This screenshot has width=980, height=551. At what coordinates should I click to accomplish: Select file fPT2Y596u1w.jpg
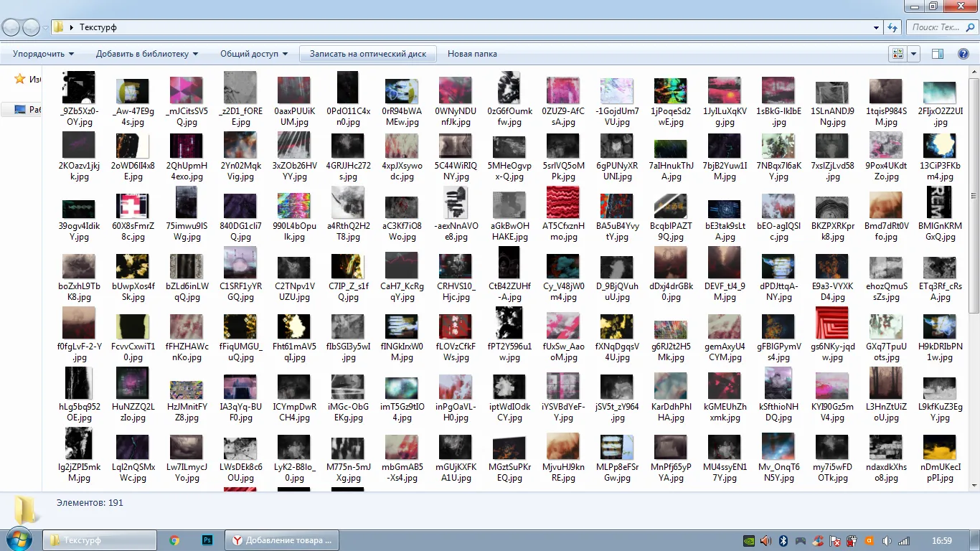[x=509, y=334]
